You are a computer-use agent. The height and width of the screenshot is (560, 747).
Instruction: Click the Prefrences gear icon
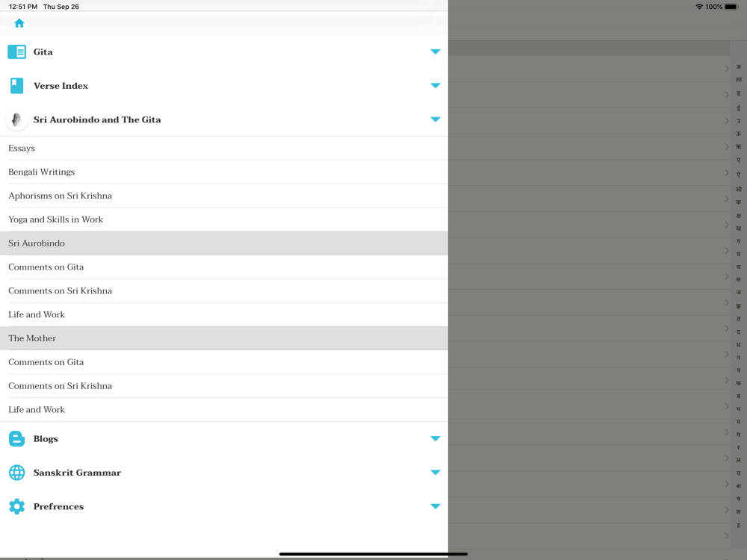(16, 506)
